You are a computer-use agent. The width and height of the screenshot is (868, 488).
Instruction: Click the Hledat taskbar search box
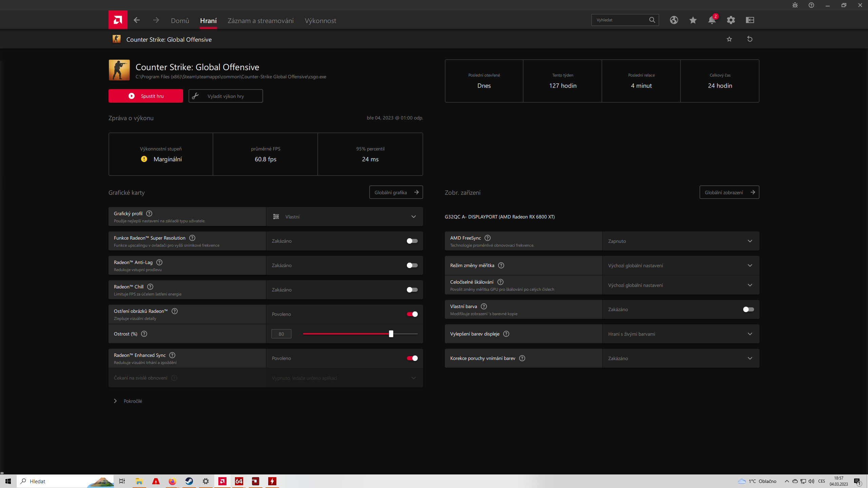tap(65, 481)
